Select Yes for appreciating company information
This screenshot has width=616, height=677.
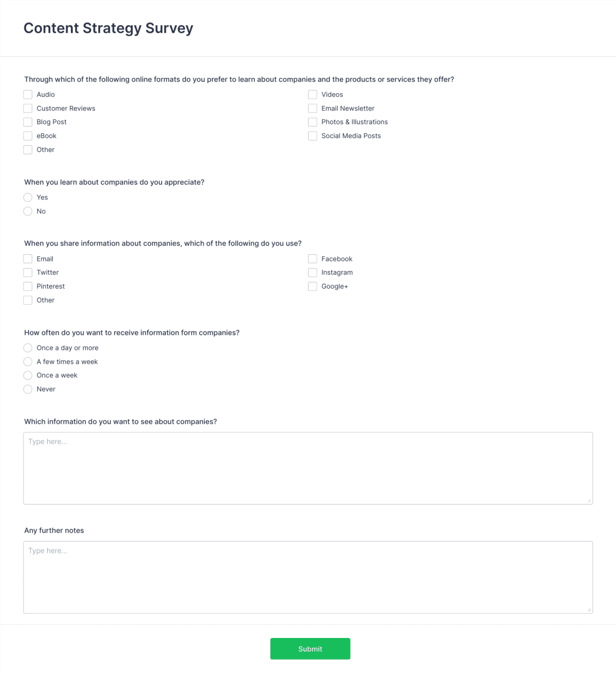point(28,197)
